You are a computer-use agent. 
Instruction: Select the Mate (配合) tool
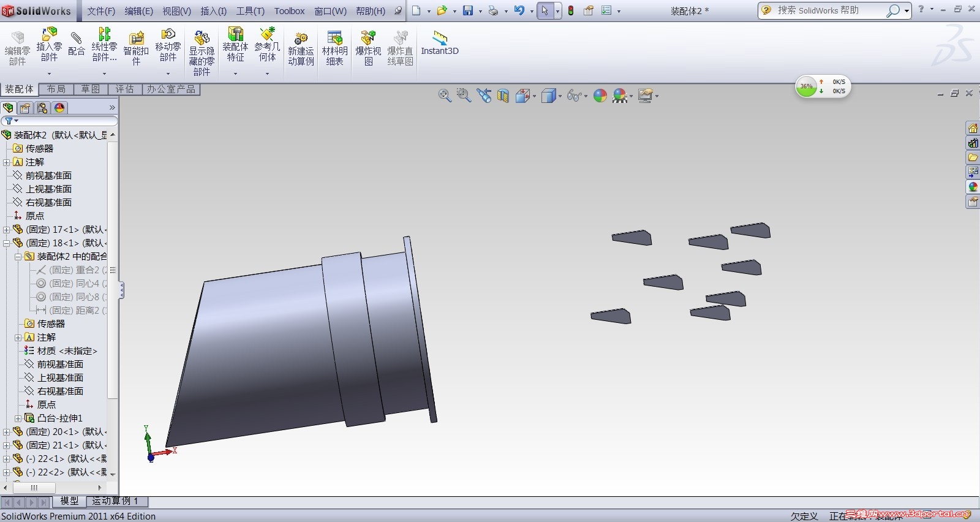tap(77, 44)
